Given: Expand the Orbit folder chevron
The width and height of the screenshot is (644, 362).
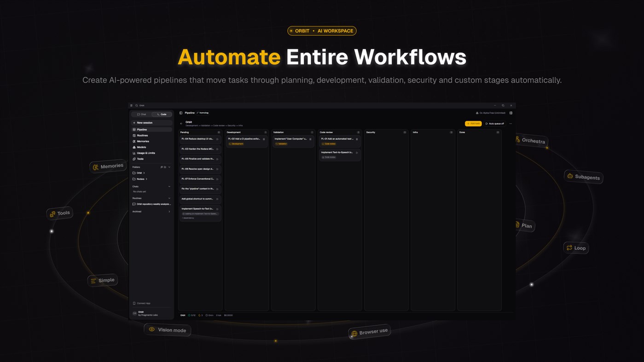Looking at the screenshot, I should [x=144, y=173].
